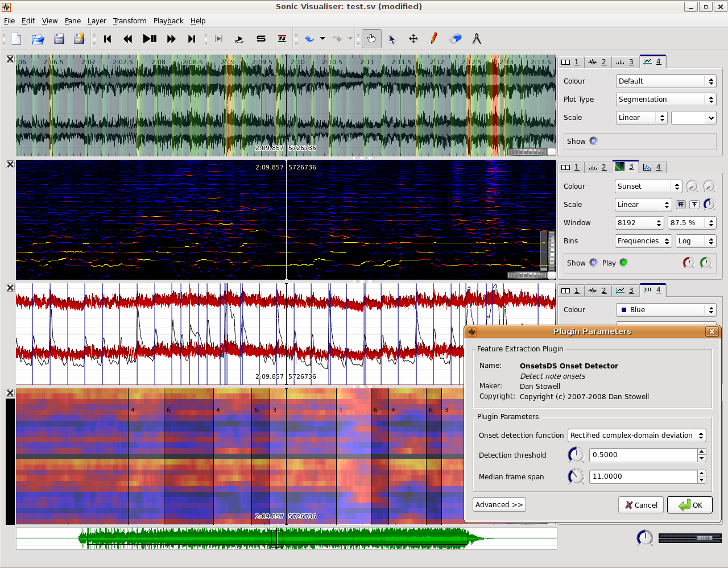Select the Erase tool
This screenshot has height=568, width=728.
pos(455,39)
